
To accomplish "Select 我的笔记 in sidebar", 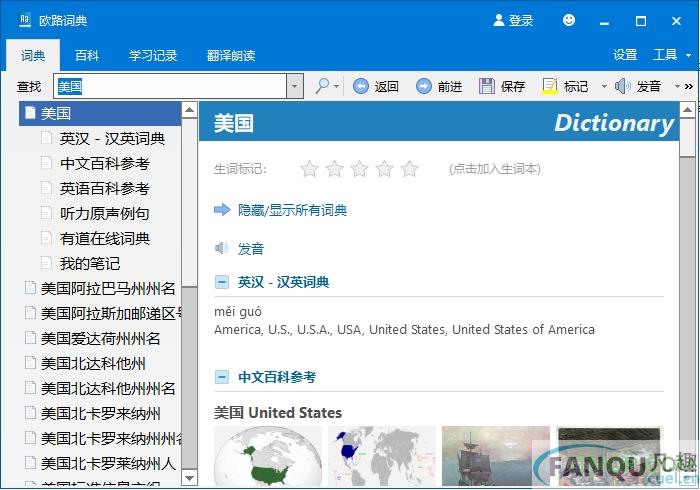I will [90, 263].
